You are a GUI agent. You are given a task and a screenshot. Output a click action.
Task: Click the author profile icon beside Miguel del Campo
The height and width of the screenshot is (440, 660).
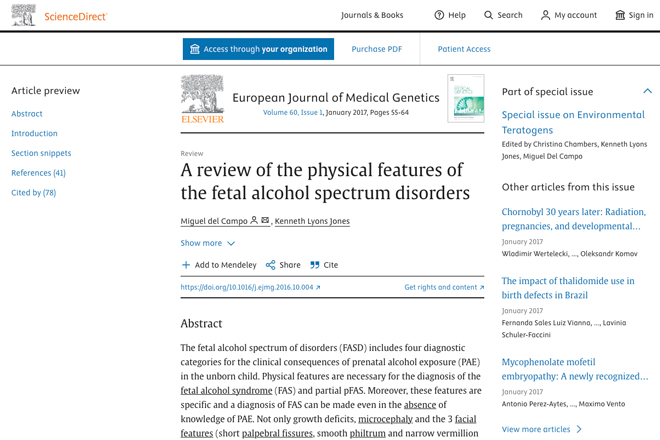254,220
